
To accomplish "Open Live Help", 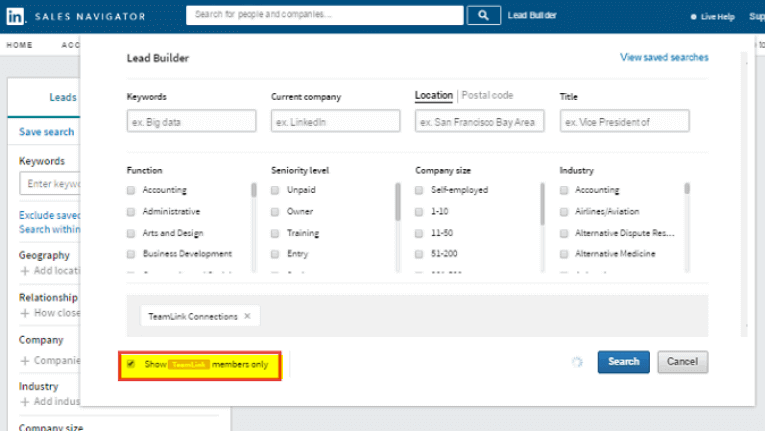I will pyautogui.click(x=713, y=17).
